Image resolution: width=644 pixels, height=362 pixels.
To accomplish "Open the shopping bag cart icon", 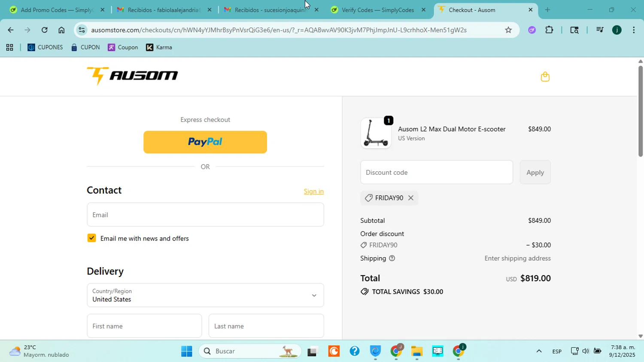I will [x=545, y=77].
